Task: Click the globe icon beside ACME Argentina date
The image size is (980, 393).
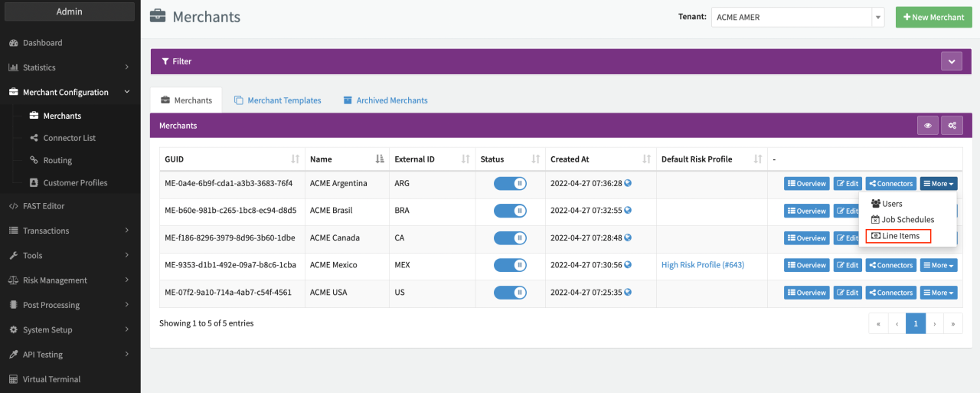Action: coord(628,183)
